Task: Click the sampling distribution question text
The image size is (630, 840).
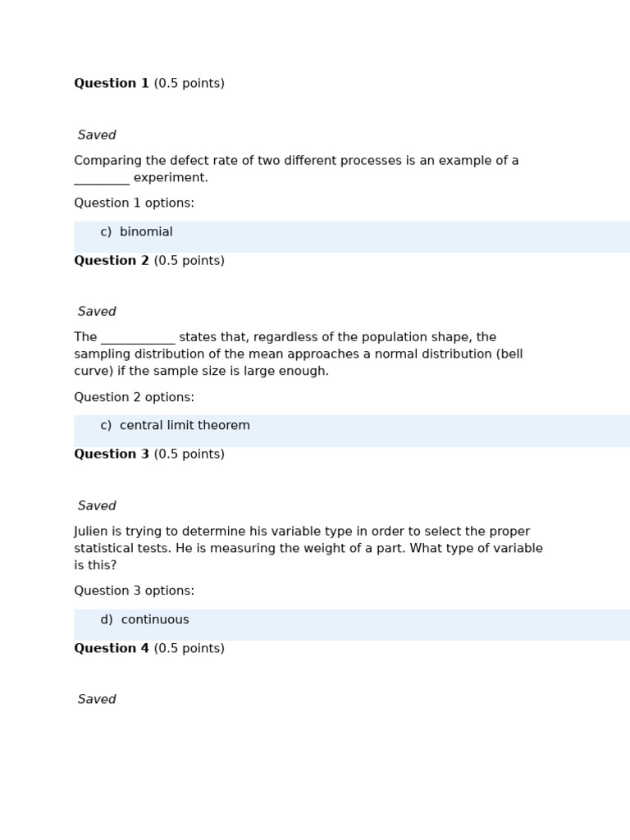Action: [x=299, y=354]
